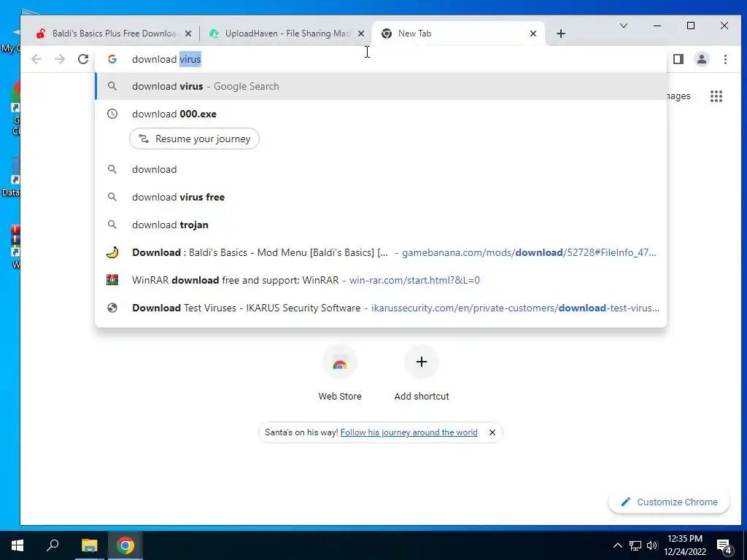Dismiss the Santa's on his way banner
Viewport: 747px width, 560px height.
tap(492, 432)
